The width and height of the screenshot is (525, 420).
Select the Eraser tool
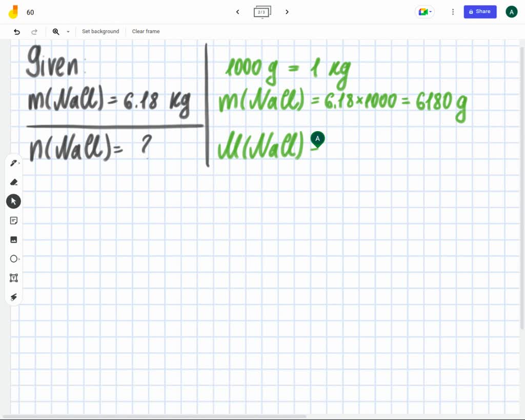coord(13,182)
